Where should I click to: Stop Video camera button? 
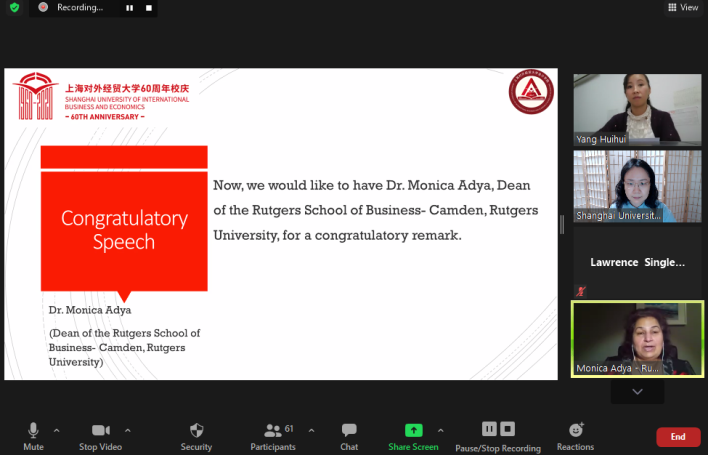[x=100, y=434]
